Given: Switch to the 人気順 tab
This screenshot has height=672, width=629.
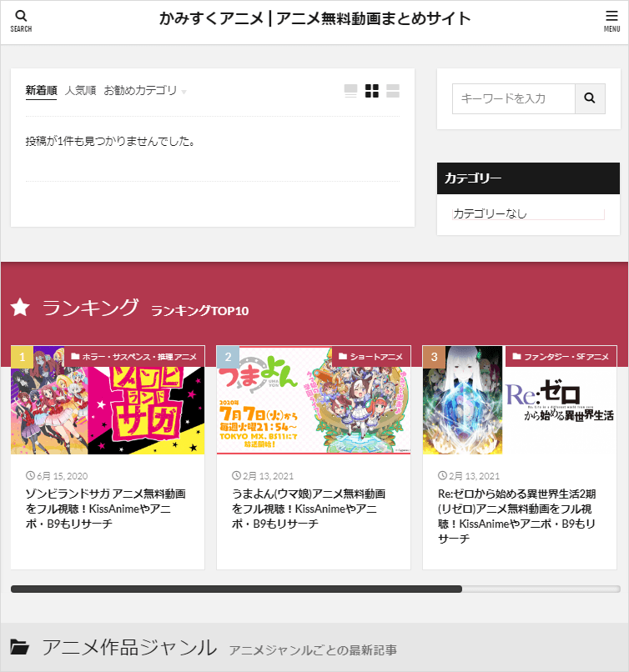Looking at the screenshot, I should tap(80, 90).
